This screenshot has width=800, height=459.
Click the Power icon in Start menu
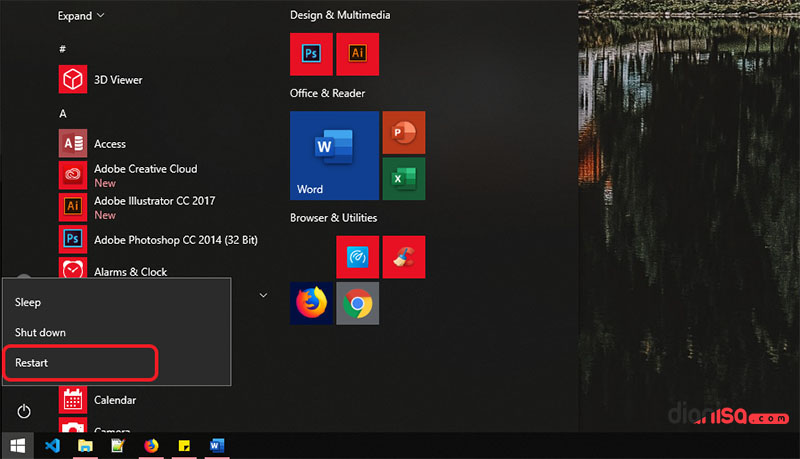pyautogui.click(x=24, y=411)
